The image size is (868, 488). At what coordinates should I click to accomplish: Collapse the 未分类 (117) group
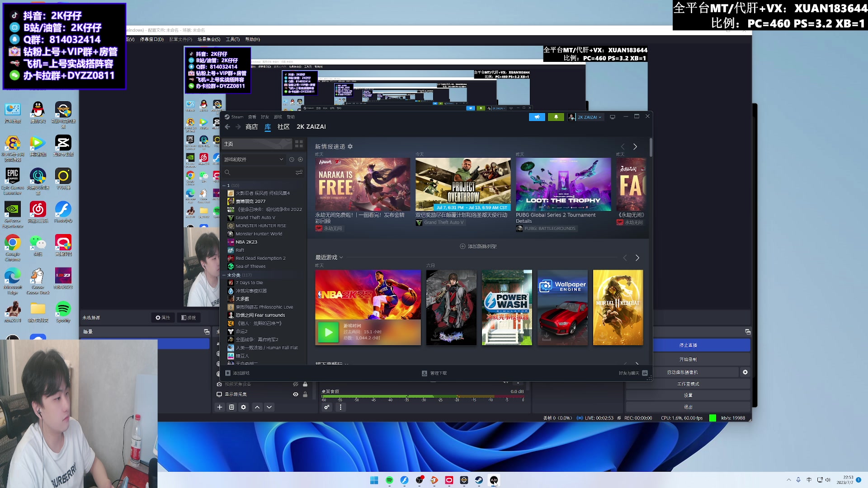click(x=224, y=275)
